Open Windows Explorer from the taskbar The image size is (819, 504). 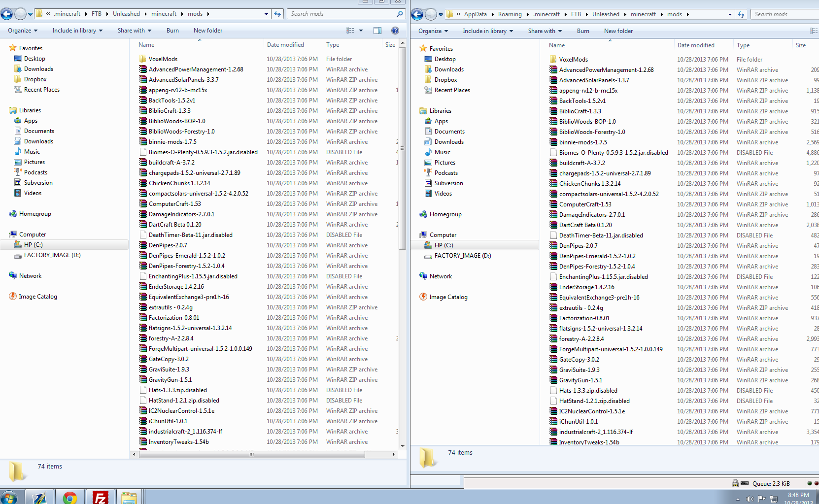click(129, 498)
